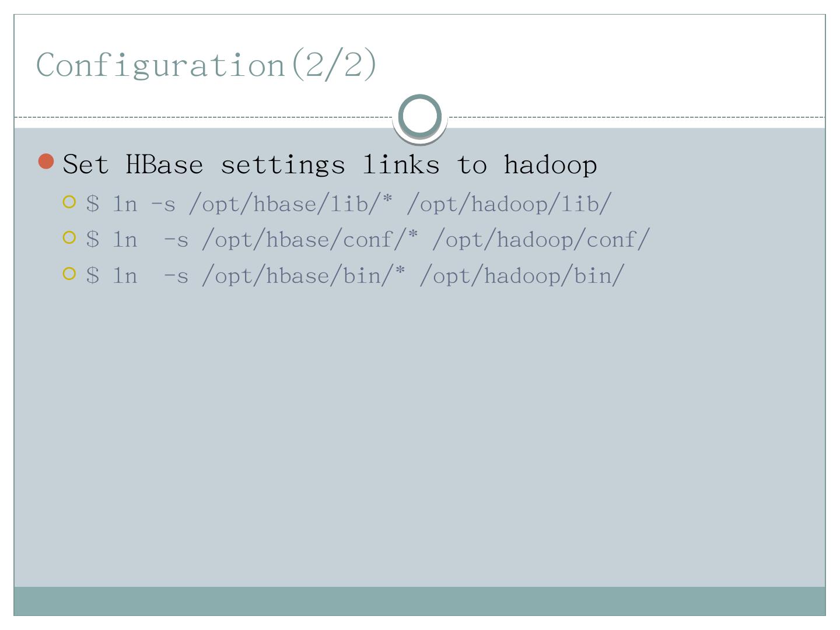The height and width of the screenshot is (630, 840).
Task: Click the circle ornament below the title
Action: [x=420, y=116]
